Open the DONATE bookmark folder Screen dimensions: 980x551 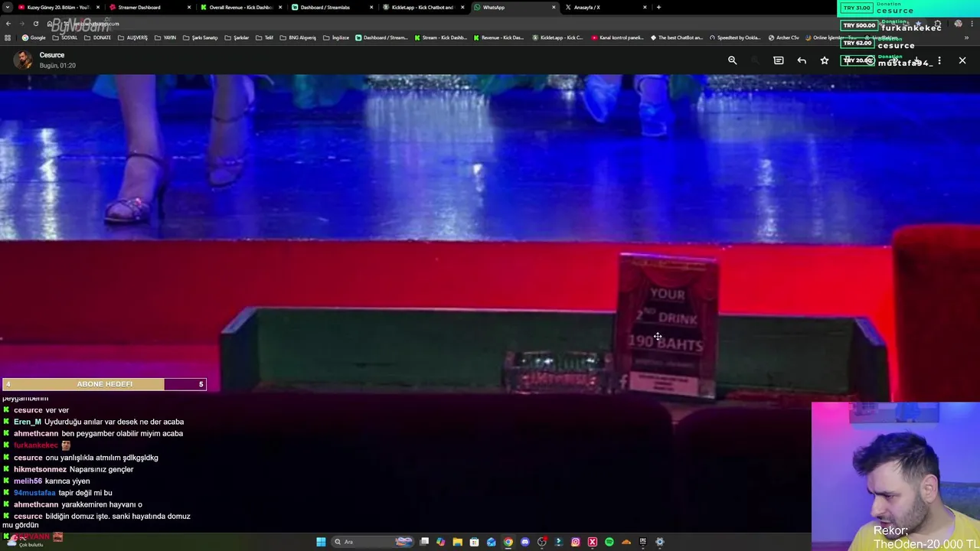click(97, 37)
